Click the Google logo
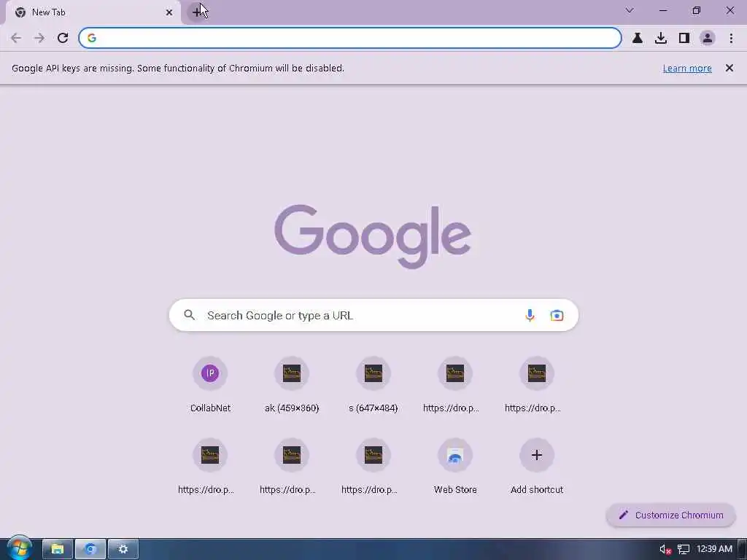Screen dimensions: 747x560 tap(373, 237)
